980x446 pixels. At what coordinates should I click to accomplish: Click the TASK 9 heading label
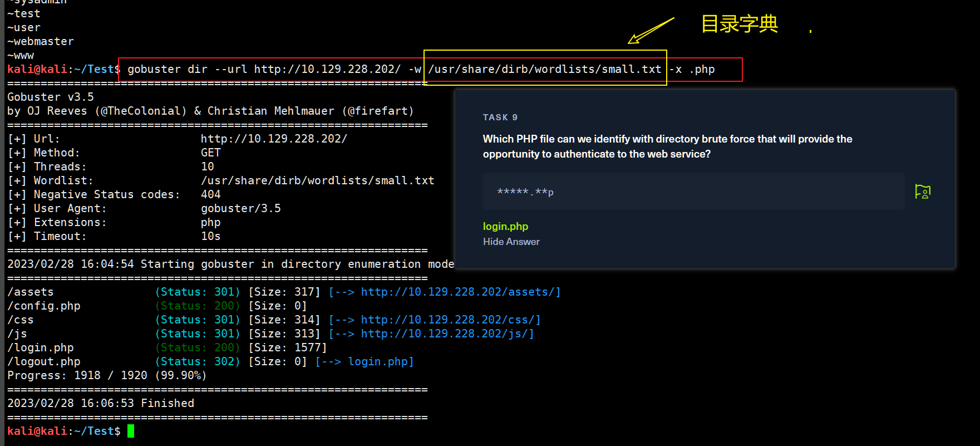tap(500, 117)
